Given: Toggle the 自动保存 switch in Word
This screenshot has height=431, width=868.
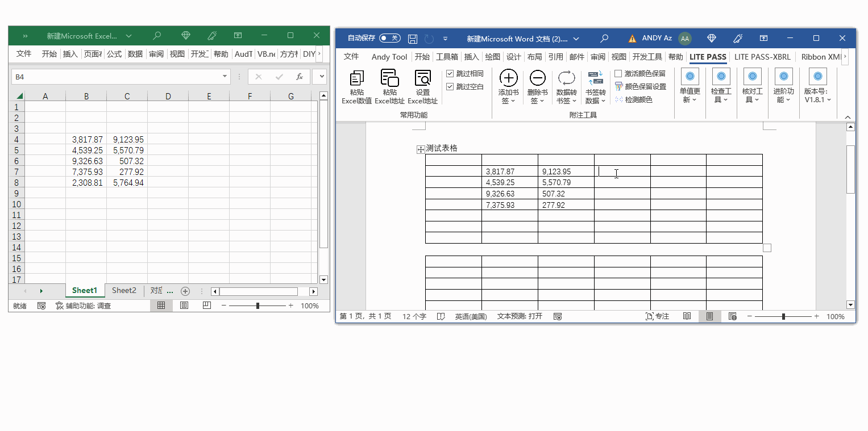Looking at the screenshot, I should point(389,38).
